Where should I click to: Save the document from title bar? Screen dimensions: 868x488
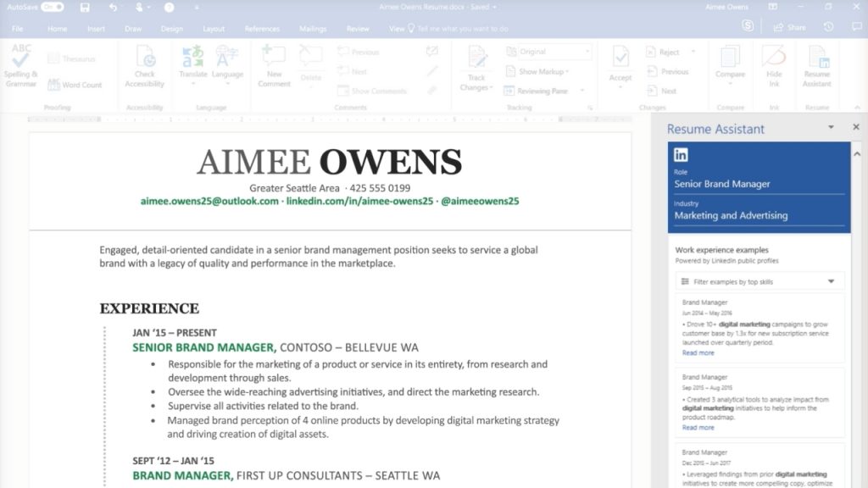(85, 7)
